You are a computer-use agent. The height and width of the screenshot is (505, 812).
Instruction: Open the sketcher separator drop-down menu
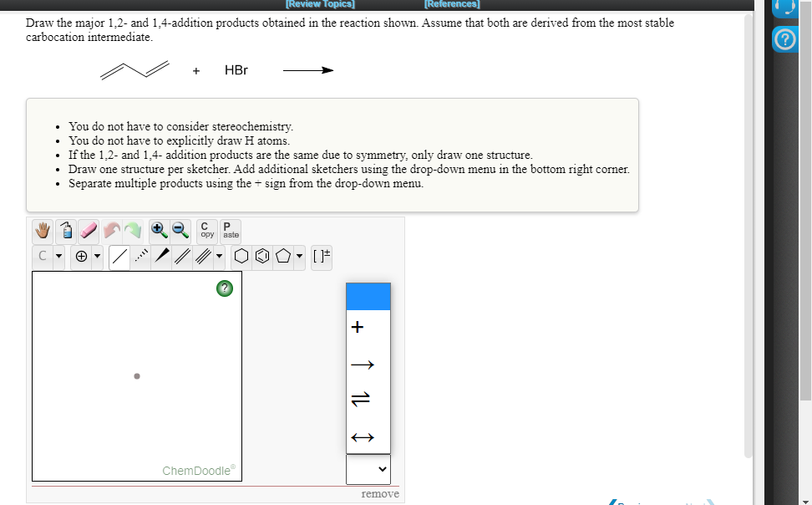click(368, 469)
